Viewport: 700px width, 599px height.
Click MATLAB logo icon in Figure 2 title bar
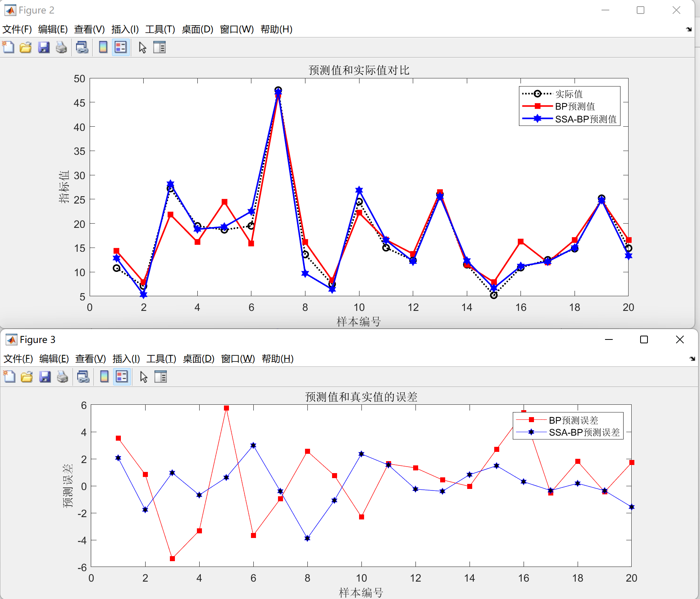pyautogui.click(x=10, y=10)
